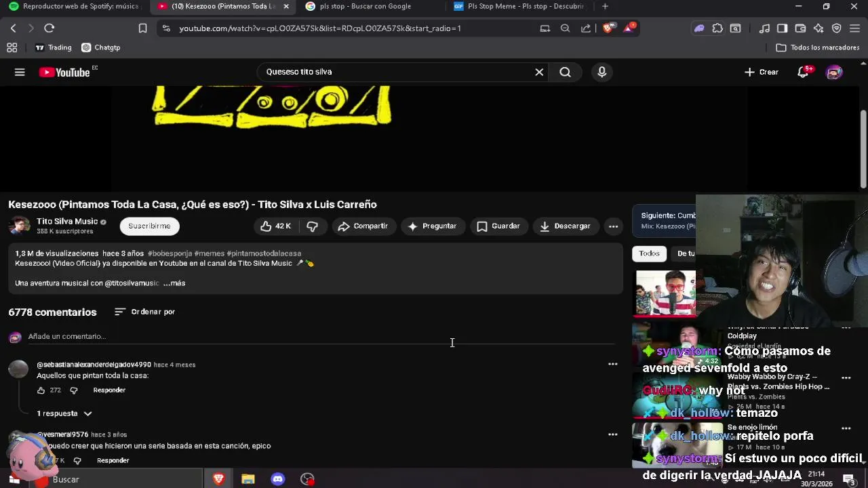Open the extensions puzzle icon
The image size is (868, 488).
tap(717, 28)
